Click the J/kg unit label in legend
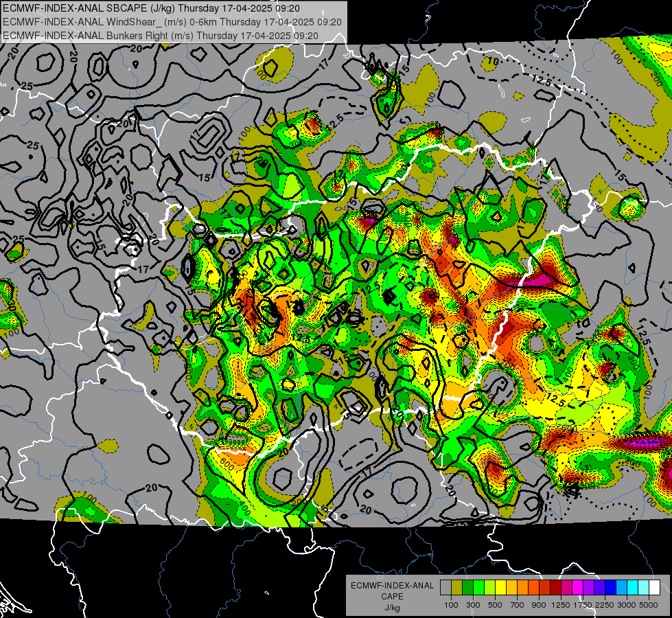 [392, 608]
